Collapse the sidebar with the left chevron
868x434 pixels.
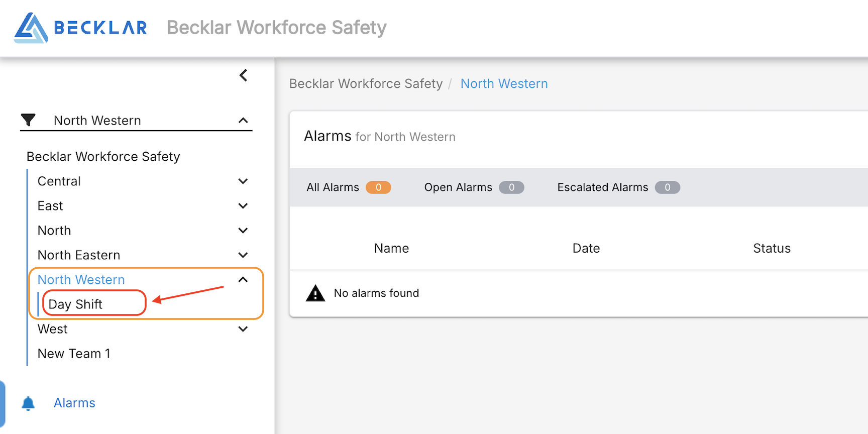244,75
